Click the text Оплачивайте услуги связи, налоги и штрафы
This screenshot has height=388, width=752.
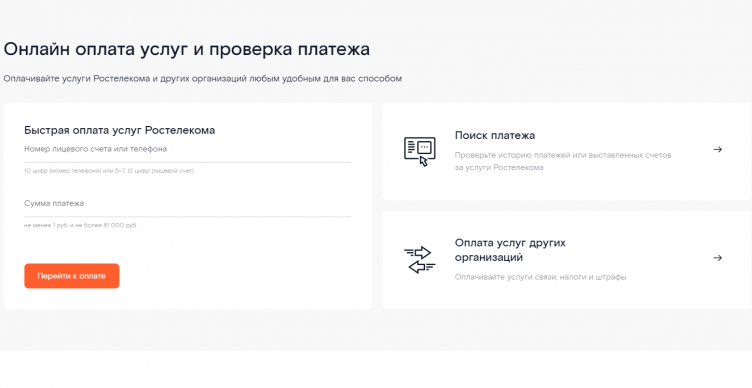pos(540,277)
